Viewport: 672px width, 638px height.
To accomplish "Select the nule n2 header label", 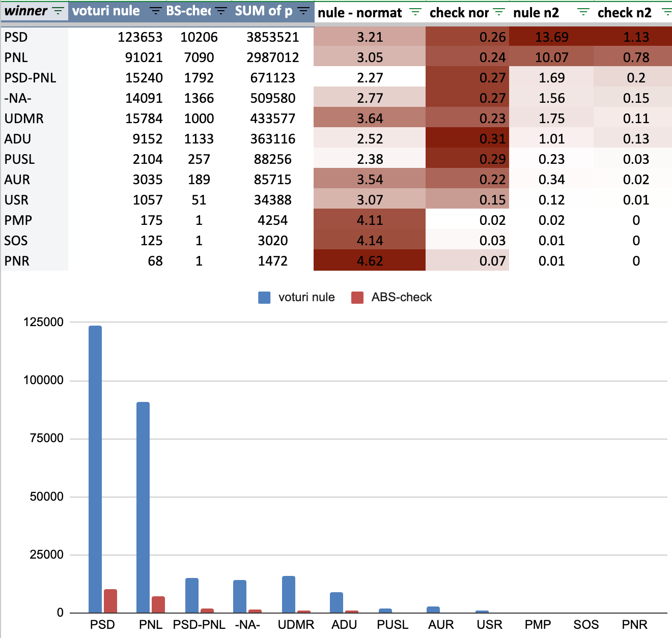I will (536, 13).
